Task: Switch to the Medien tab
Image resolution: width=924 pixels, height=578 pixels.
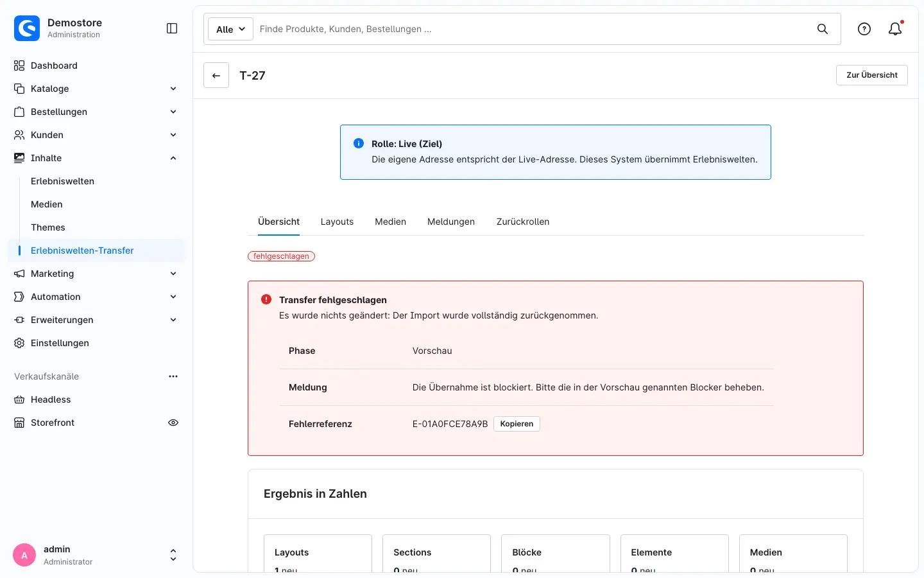Action: coord(390,222)
